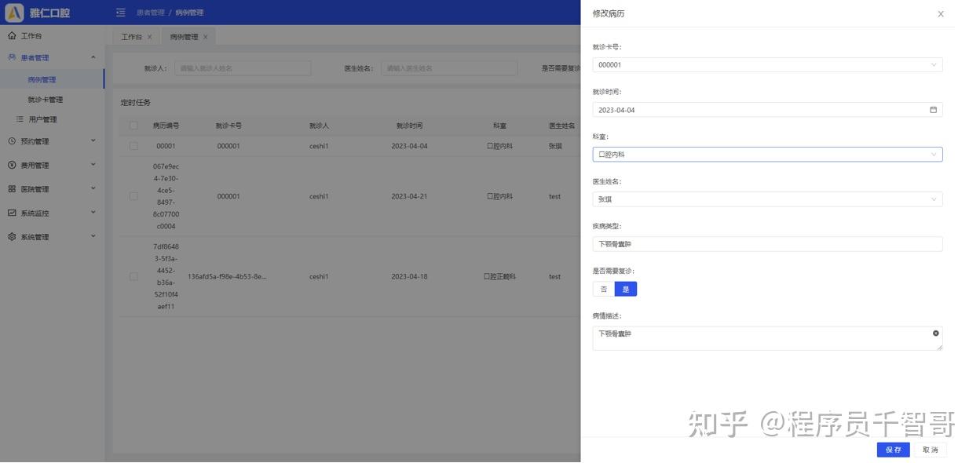Click 病例管理 in the breadcrumb
The width and height of the screenshot is (980, 463).
click(189, 13)
